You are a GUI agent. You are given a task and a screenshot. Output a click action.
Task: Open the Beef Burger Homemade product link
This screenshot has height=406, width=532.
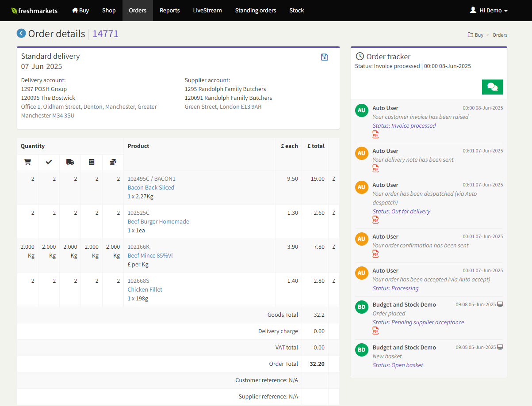pos(158,221)
